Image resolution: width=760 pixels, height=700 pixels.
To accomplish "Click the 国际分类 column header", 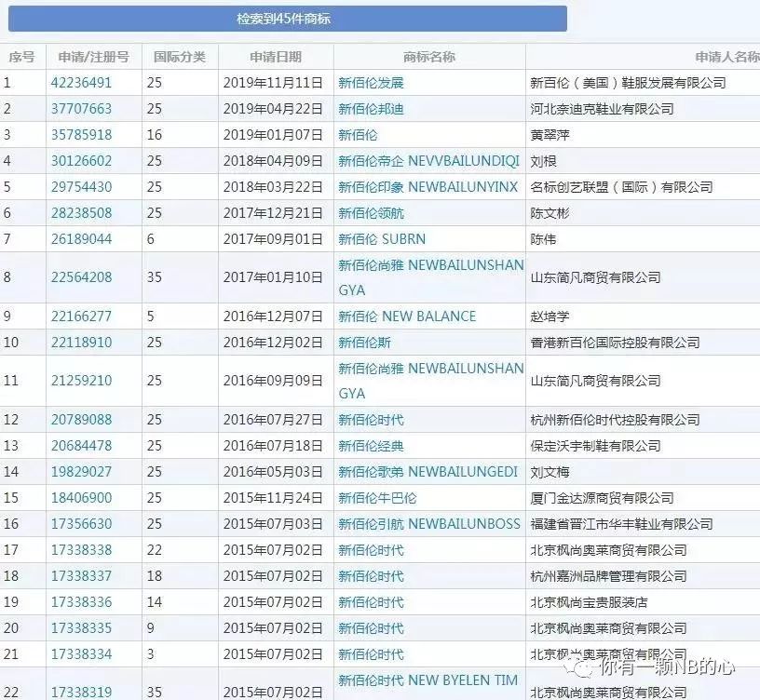I will [180, 57].
